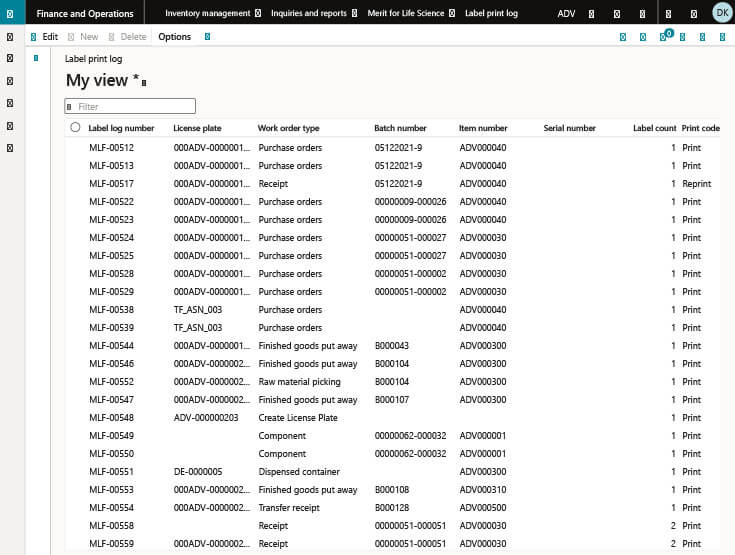Expand the My view dropdown chevron
The image size is (735, 555).
click(x=145, y=83)
